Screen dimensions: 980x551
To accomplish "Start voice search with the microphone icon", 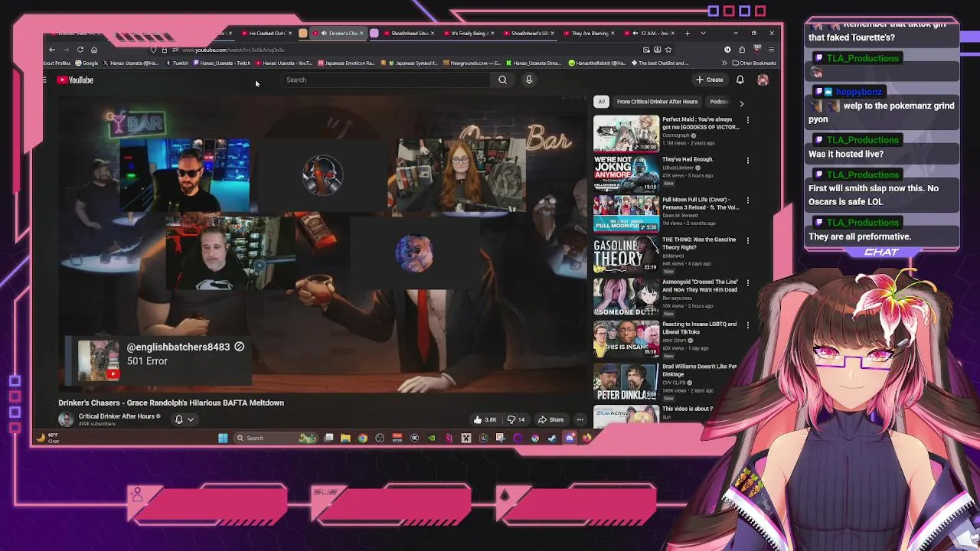I will (x=528, y=80).
